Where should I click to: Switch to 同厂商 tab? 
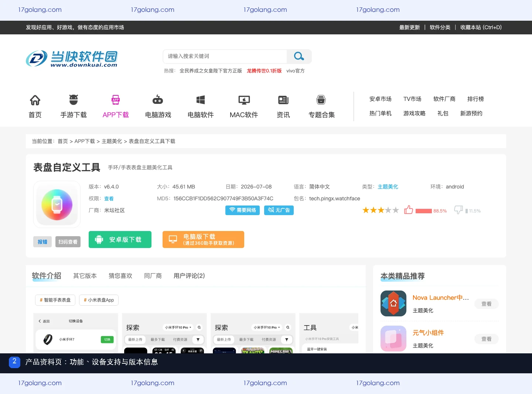tap(153, 276)
